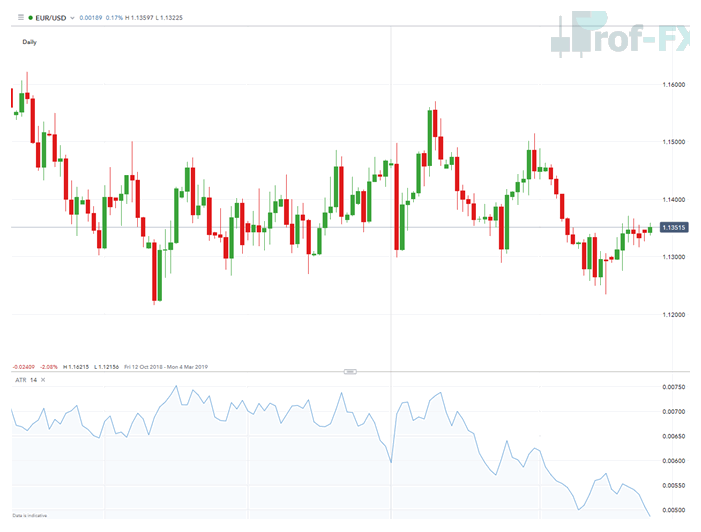Image resolution: width=701 pixels, height=532 pixels.
Task: Open the hamburger menu in chart header
Action: pyautogui.click(x=21, y=17)
